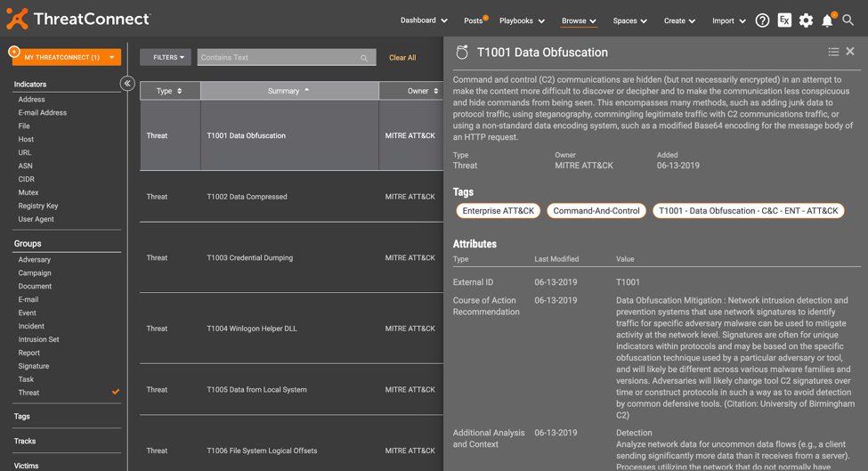Screen dimensions: 868x471
Task: Sort by Summary column header
Action: click(289, 91)
